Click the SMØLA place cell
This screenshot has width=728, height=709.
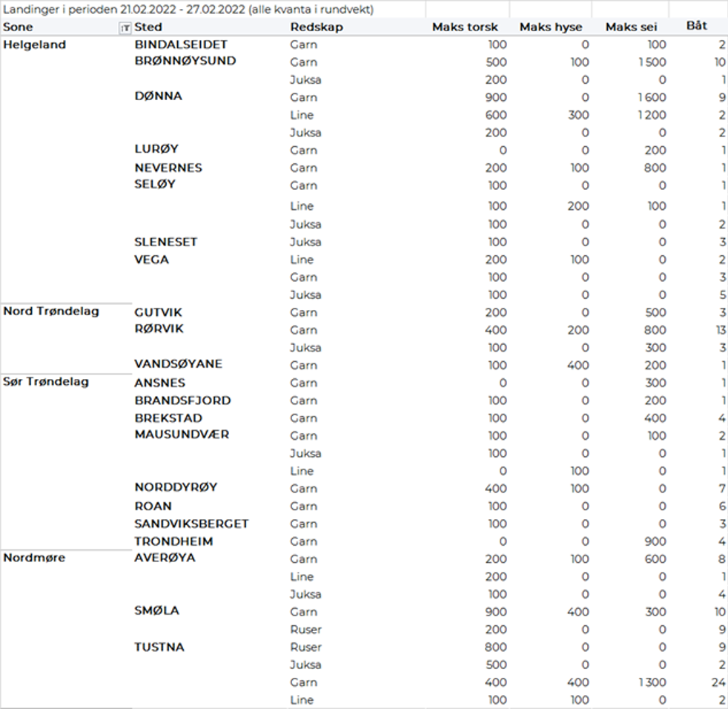click(x=156, y=610)
